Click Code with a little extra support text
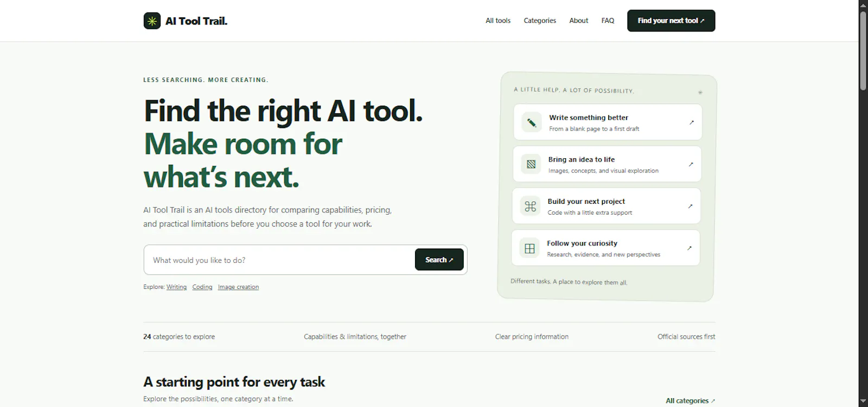 pos(590,212)
